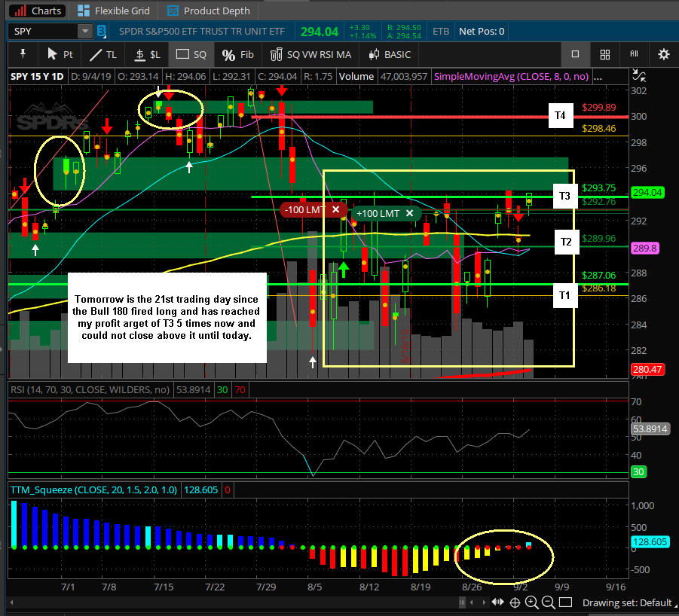Click the TTM_Squeeze (CLOSE, 20, 1.5, 2.0, 1.0) label
Screen dimensions: 679x616
[x=93, y=489]
